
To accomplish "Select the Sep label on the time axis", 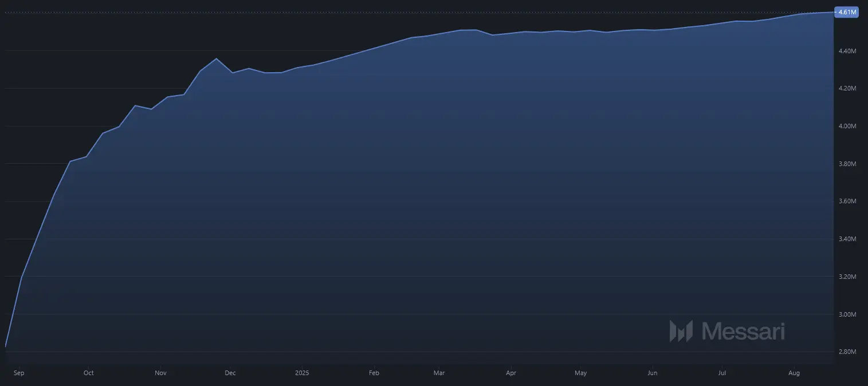I will pyautogui.click(x=18, y=373).
